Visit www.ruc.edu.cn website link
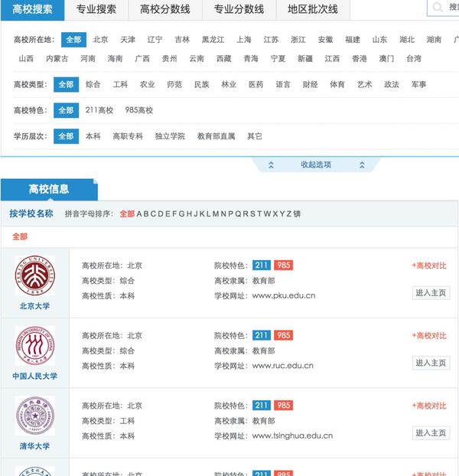Screen dimensions: 459x476 [283, 366]
